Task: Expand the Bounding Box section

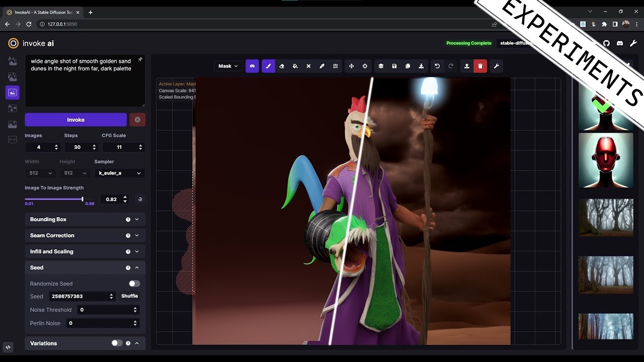Action: click(85, 219)
